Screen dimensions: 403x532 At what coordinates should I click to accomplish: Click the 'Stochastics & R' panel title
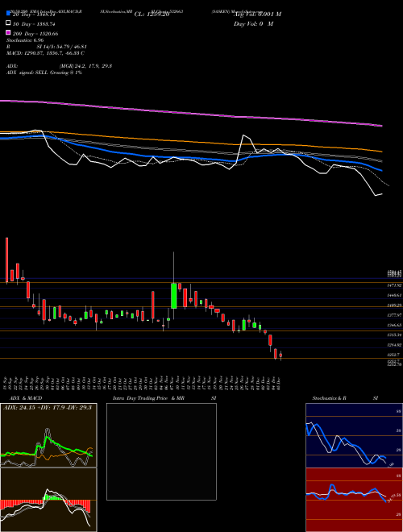[329, 398]
